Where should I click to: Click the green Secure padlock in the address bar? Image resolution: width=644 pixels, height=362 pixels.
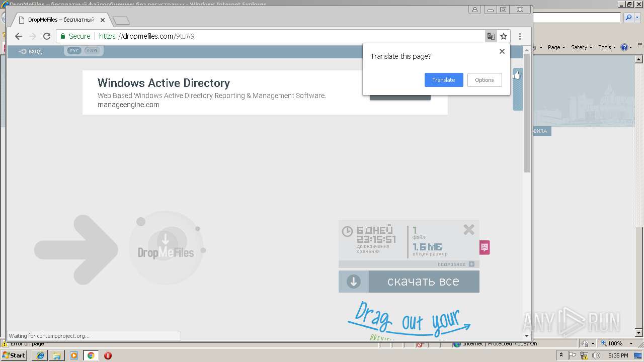coord(63,36)
